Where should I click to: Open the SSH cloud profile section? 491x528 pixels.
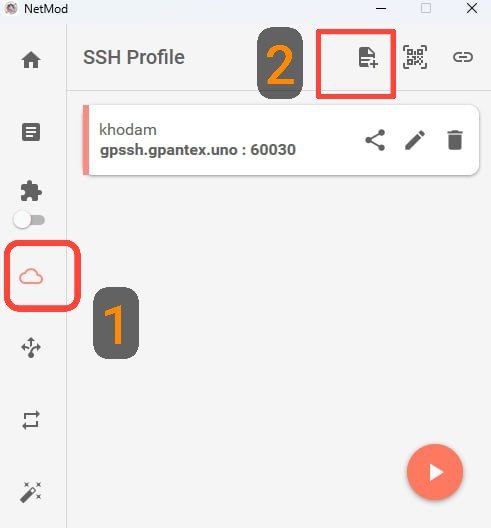click(x=31, y=276)
